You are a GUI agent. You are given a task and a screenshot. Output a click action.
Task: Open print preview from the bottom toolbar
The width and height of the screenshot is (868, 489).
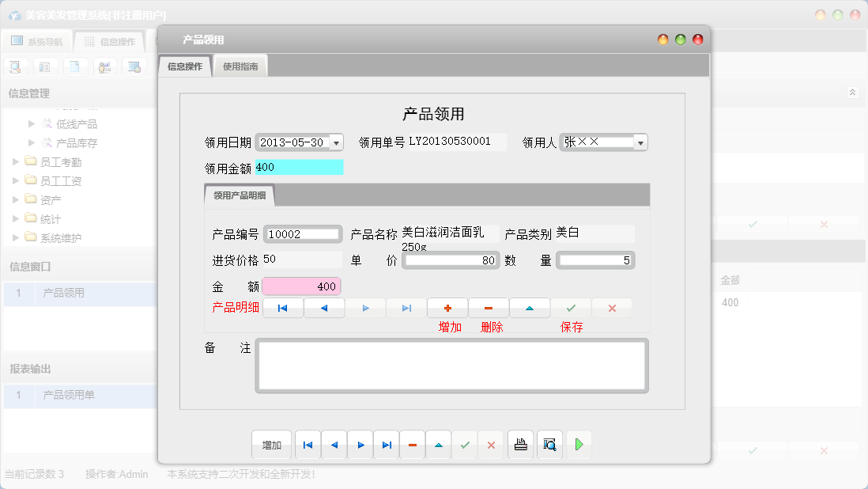(x=549, y=444)
